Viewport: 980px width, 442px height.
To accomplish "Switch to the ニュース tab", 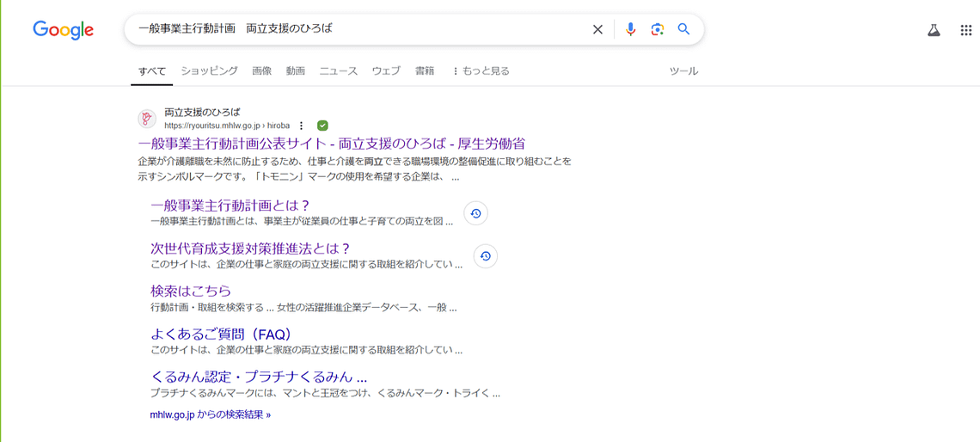I will pos(338,71).
